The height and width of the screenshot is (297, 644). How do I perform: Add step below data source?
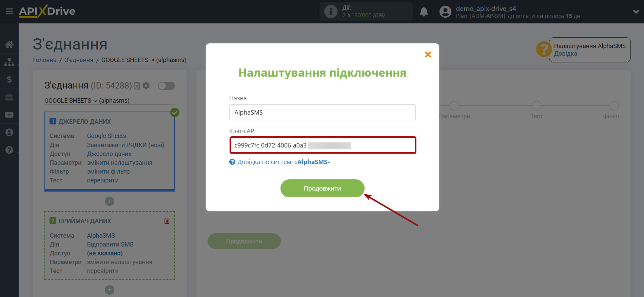[110, 201]
